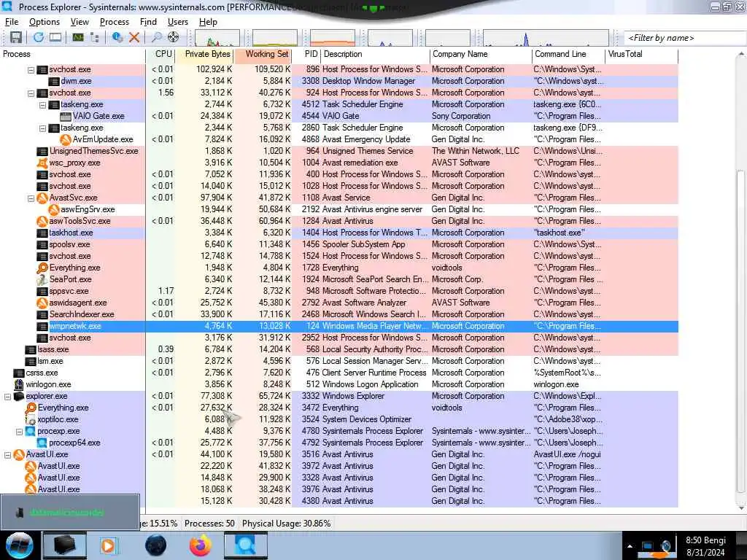The height and width of the screenshot is (560, 747).
Task: Sort by the Private Bytes column header
Action: (204, 54)
